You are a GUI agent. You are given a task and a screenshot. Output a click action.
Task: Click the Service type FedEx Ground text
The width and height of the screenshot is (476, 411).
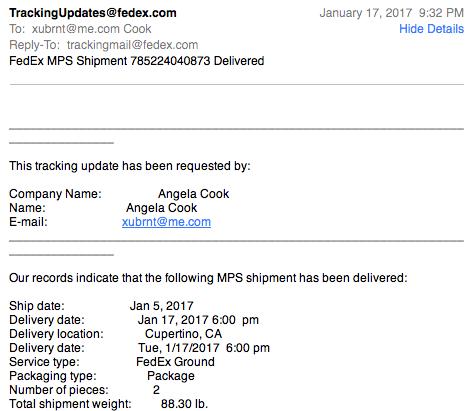(175, 362)
